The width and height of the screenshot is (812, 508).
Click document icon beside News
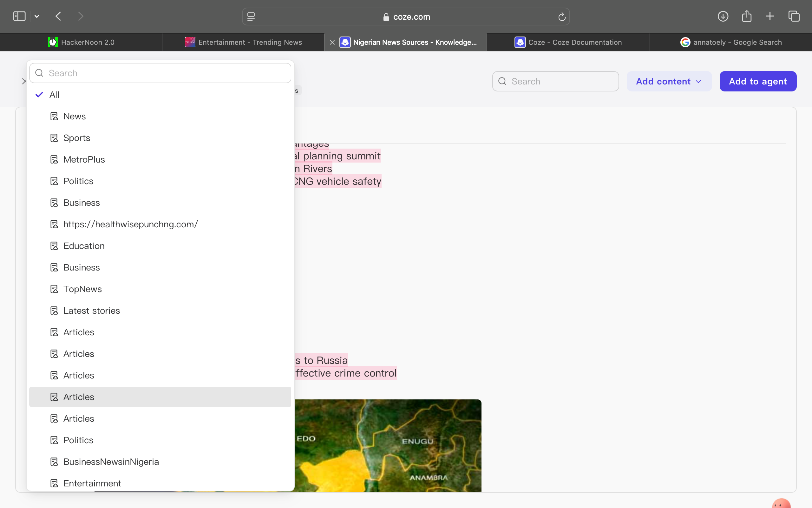click(54, 116)
